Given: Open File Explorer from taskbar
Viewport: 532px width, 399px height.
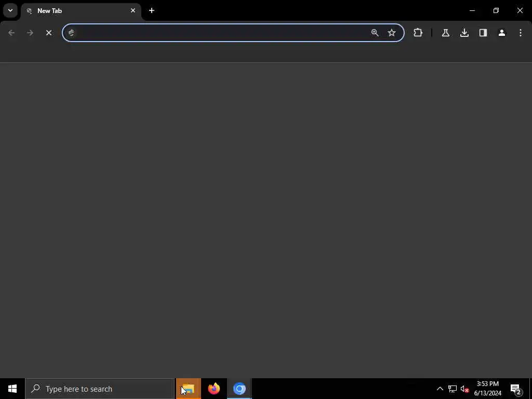Looking at the screenshot, I should 188,389.
